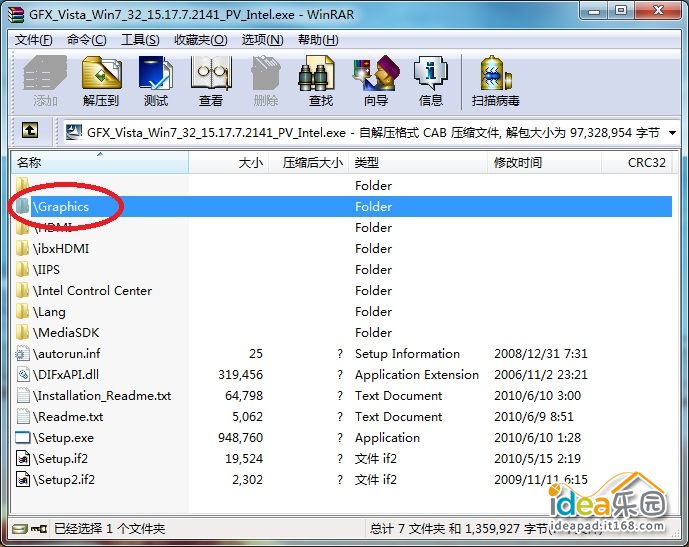Select the \Setup.if2 file name
The height and width of the screenshot is (547, 689).
click(x=61, y=459)
